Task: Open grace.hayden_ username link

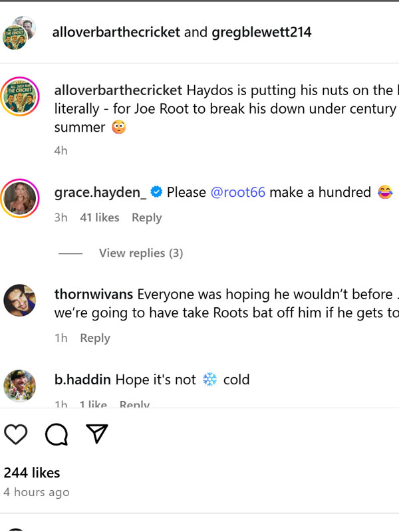Action: pyautogui.click(x=100, y=192)
